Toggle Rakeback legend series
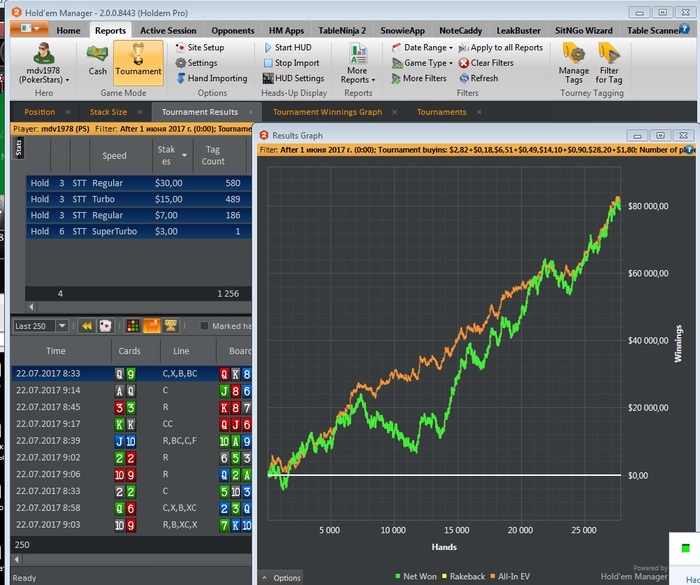Screen dimensions: 700x585 pos(463,577)
